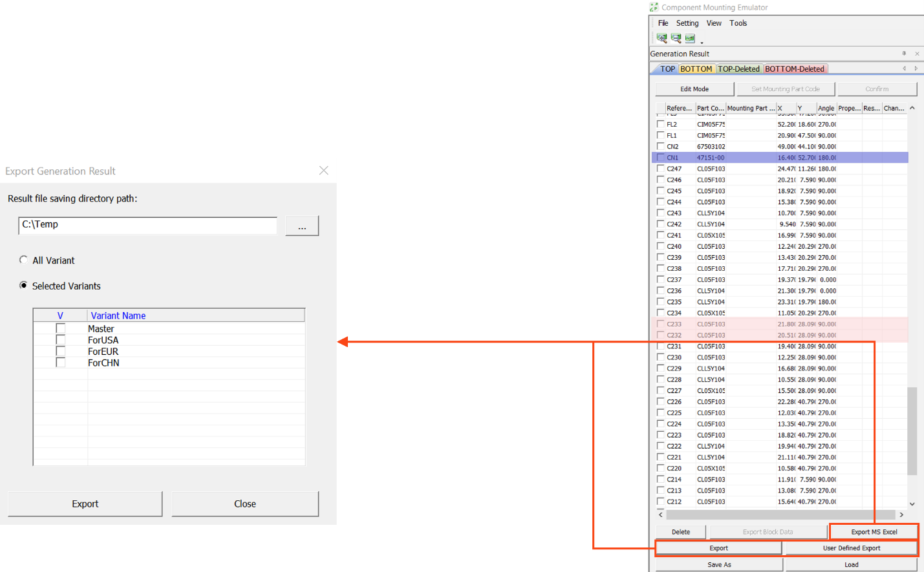
Task: Click the zoom out board view icon
Action: (676, 38)
